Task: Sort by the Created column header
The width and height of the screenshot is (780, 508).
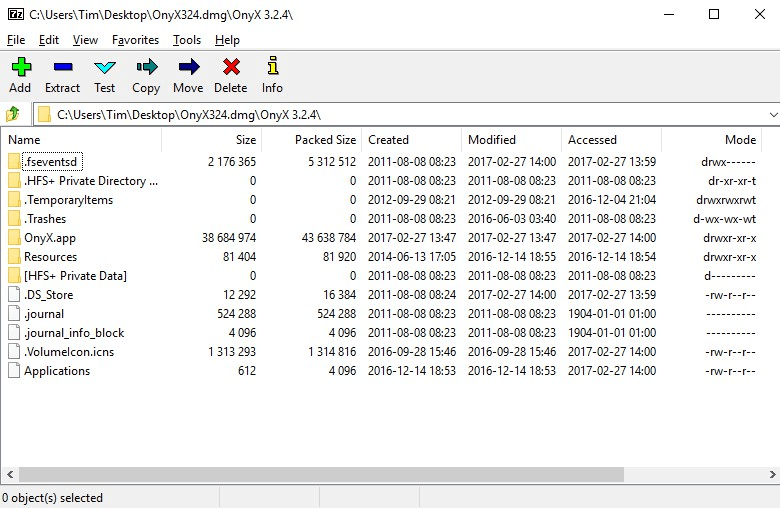Action: coord(412,140)
